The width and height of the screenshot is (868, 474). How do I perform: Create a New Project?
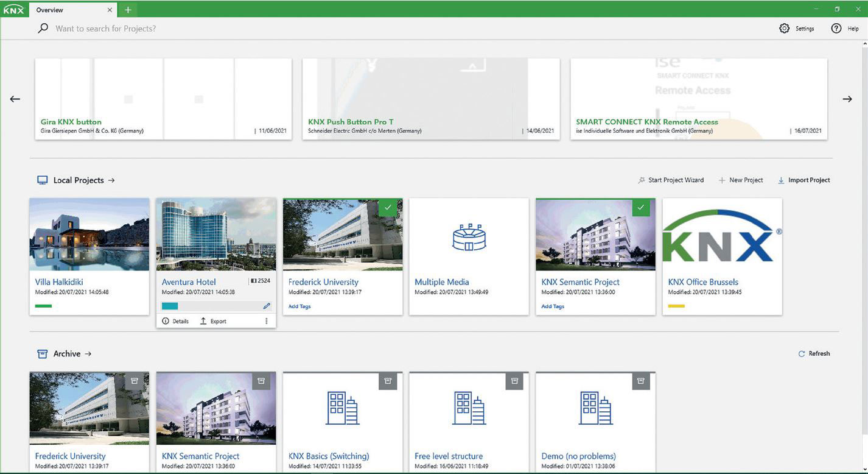pos(741,180)
